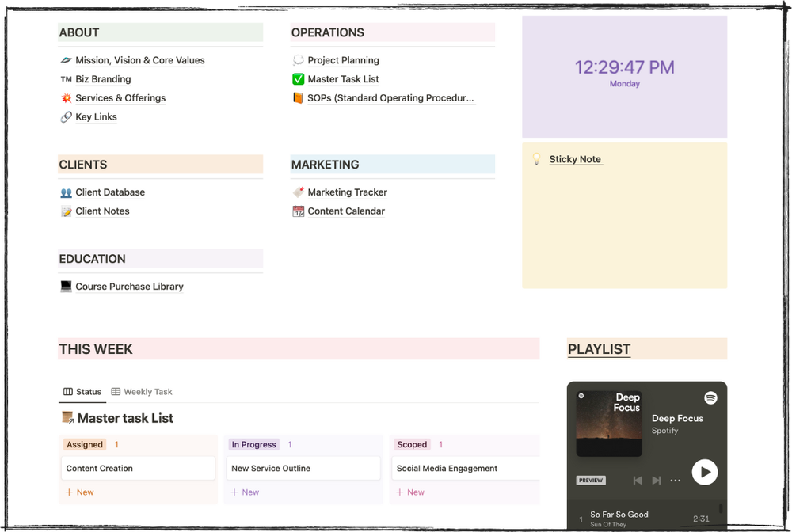Viewport: 792px width, 532px height.
Task: Play the Deep Focus playlist
Action: (x=704, y=472)
